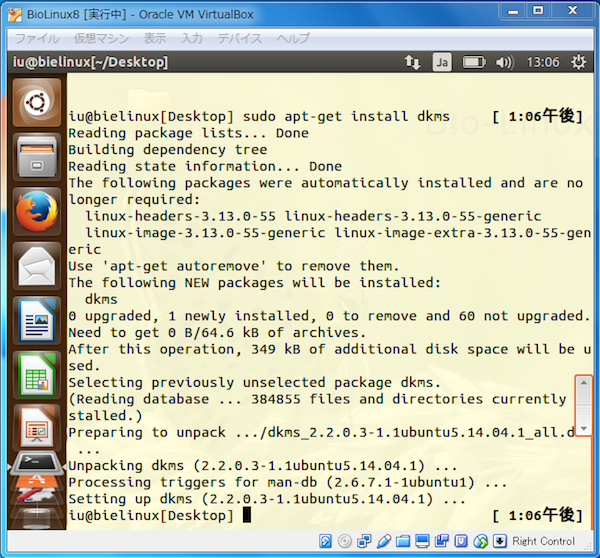Open the 仮想マシン menu
The height and width of the screenshot is (558, 600).
tap(101, 38)
